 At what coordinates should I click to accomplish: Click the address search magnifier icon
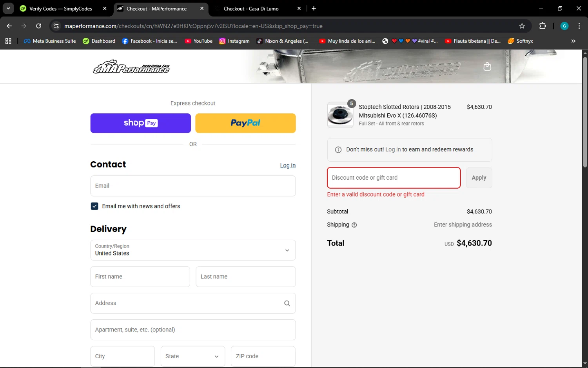click(287, 303)
